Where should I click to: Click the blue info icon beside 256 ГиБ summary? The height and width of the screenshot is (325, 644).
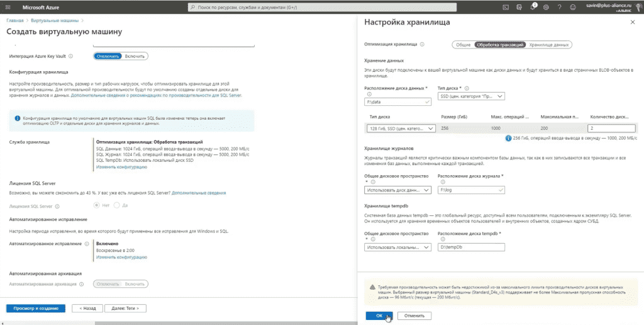(508, 138)
